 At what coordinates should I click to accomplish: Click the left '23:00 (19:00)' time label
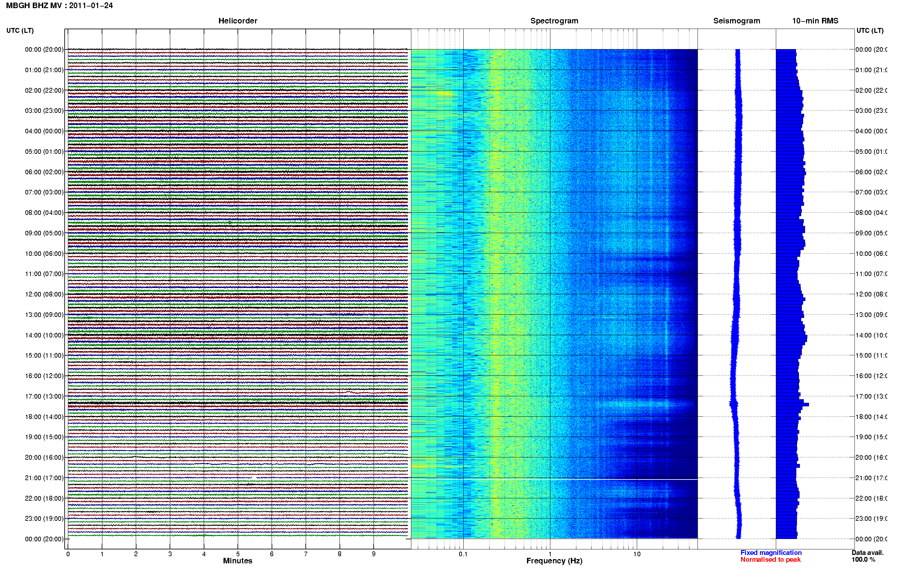(44, 519)
